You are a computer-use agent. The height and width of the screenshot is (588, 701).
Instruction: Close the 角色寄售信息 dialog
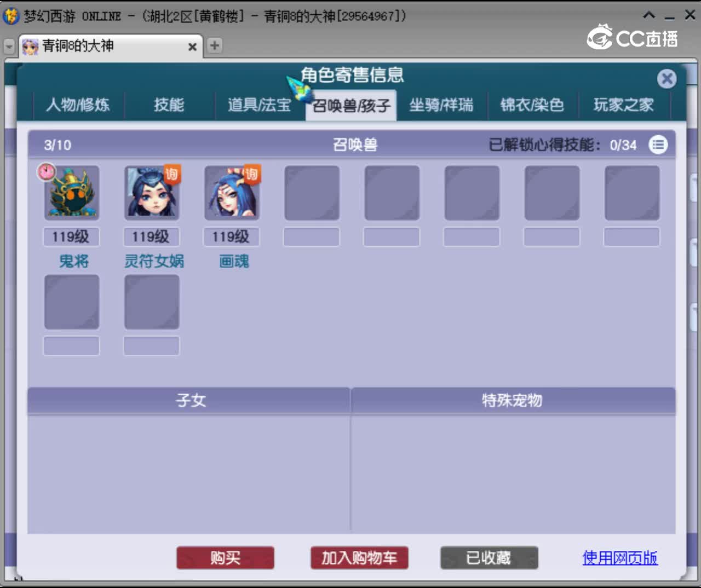666,79
